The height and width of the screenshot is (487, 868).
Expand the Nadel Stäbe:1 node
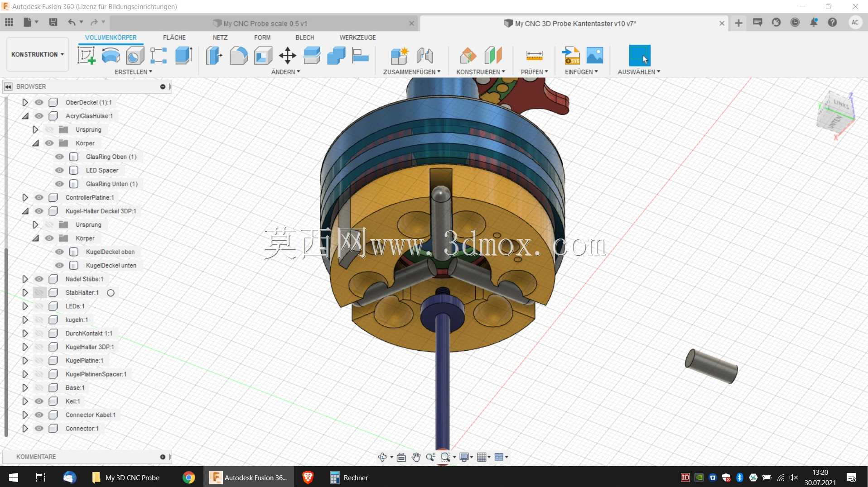tap(25, 279)
